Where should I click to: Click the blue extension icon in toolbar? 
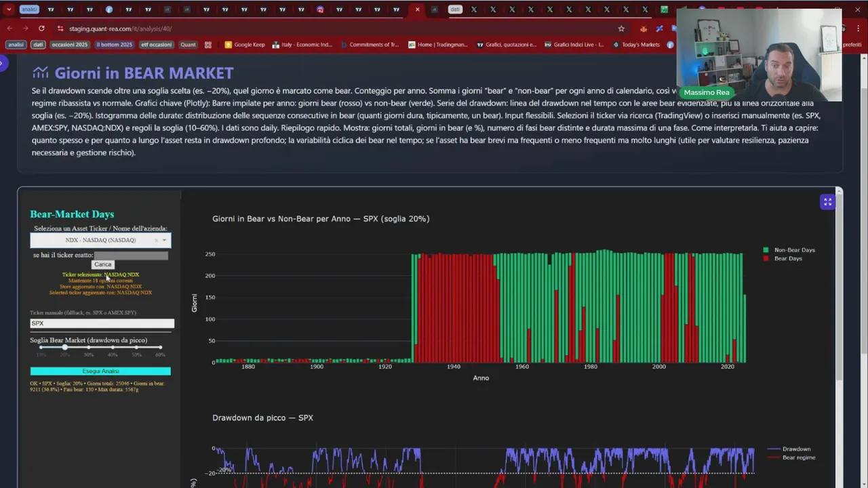click(659, 28)
